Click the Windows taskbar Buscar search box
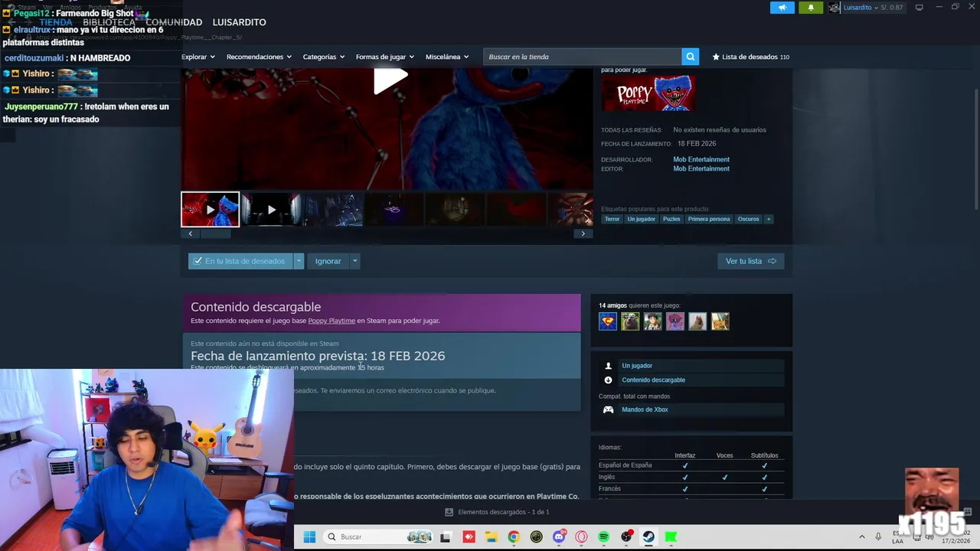 click(380, 537)
